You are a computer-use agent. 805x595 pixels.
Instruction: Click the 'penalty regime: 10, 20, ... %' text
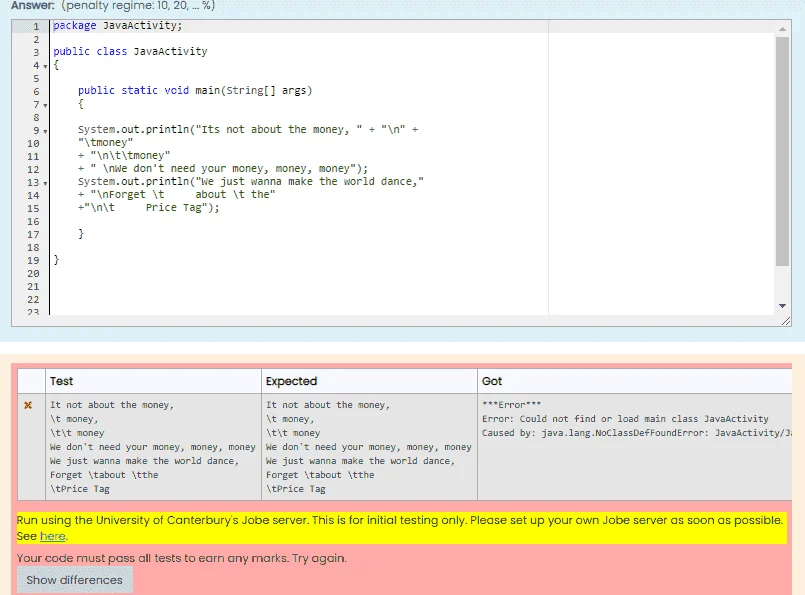click(138, 6)
